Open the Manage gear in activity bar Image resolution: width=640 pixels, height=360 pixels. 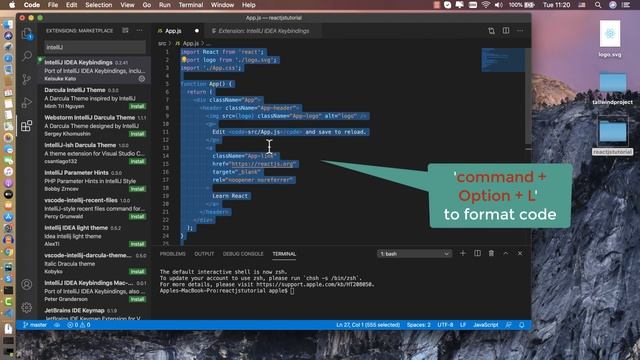click(27, 307)
